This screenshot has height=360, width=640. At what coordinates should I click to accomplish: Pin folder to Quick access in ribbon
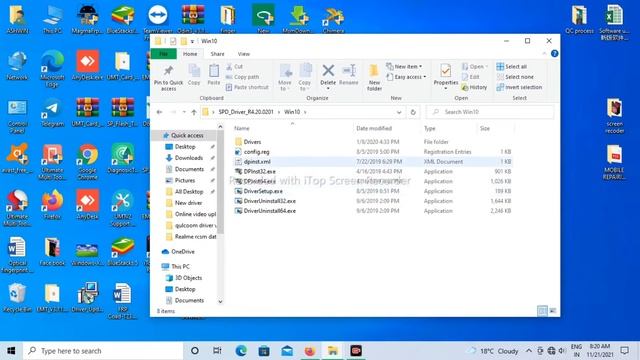tap(168, 78)
